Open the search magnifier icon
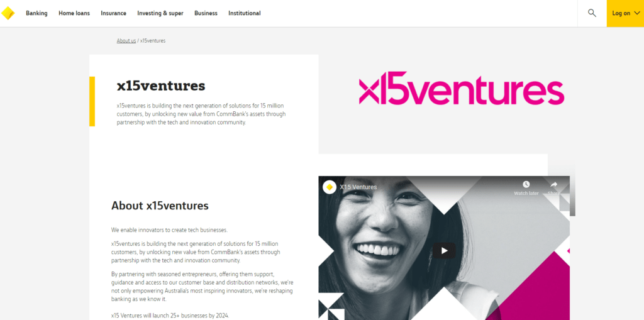644x320 pixels. [x=592, y=13]
